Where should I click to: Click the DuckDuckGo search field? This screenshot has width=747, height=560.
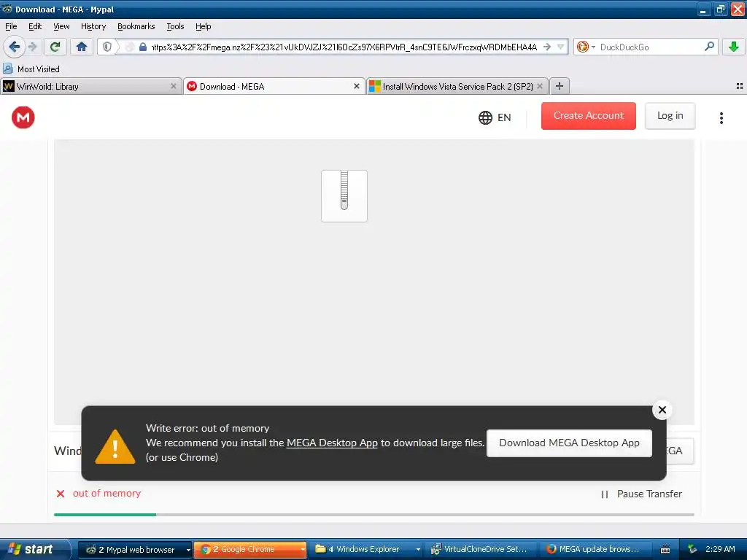pyautogui.click(x=650, y=47)
